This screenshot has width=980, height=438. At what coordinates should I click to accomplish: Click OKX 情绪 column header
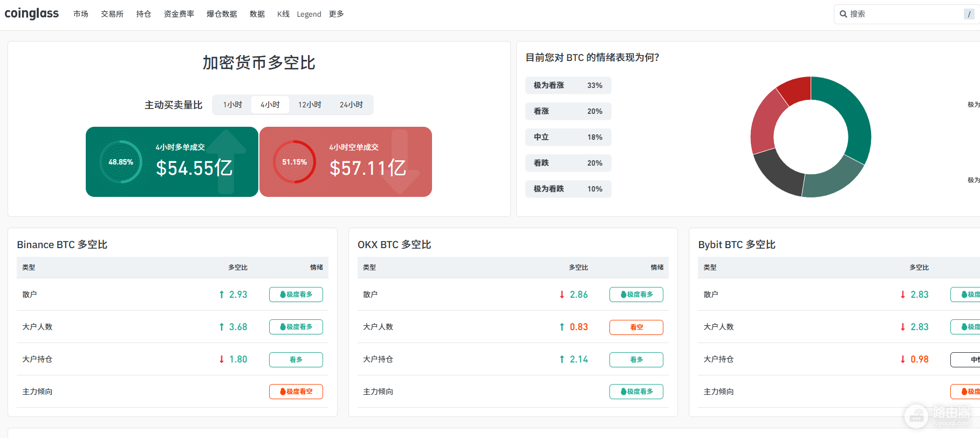click(x=657, y=268)
